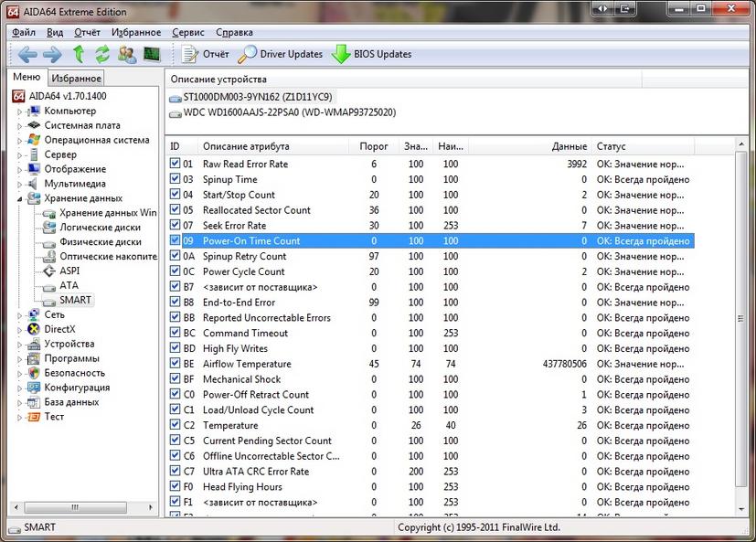The height and width of the screenshot is (542, 756).
Task: Click the Отображение monitor icon
Action: coord(34,169)
